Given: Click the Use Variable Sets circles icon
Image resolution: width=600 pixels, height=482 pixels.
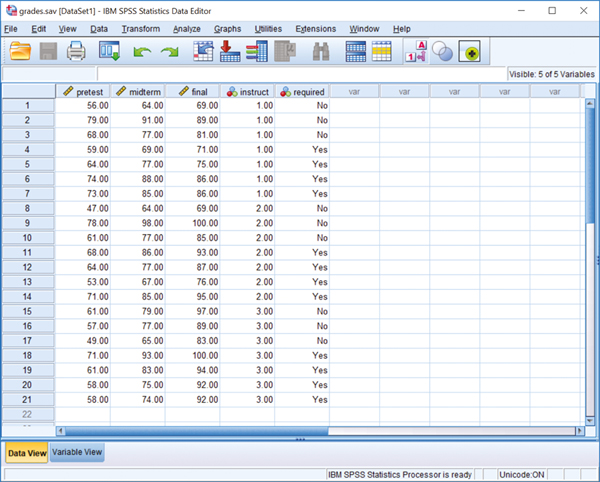Looking at the screenshot, I should (442, 52).
